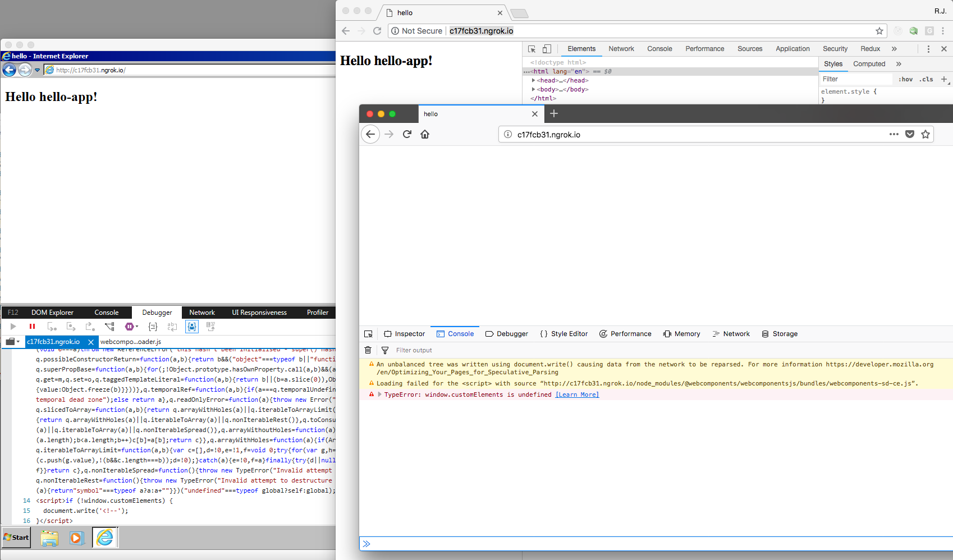953x560 pixels.
Task: Clear Firefox console using the trash icon
Action: tap(368, 350)
